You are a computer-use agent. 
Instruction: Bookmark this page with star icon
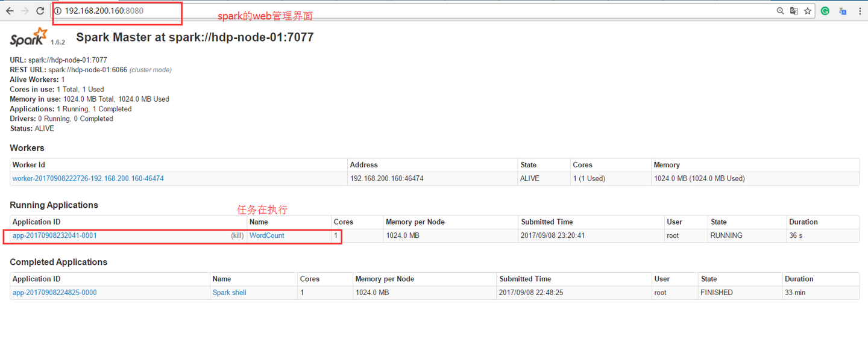click(808, 11)
